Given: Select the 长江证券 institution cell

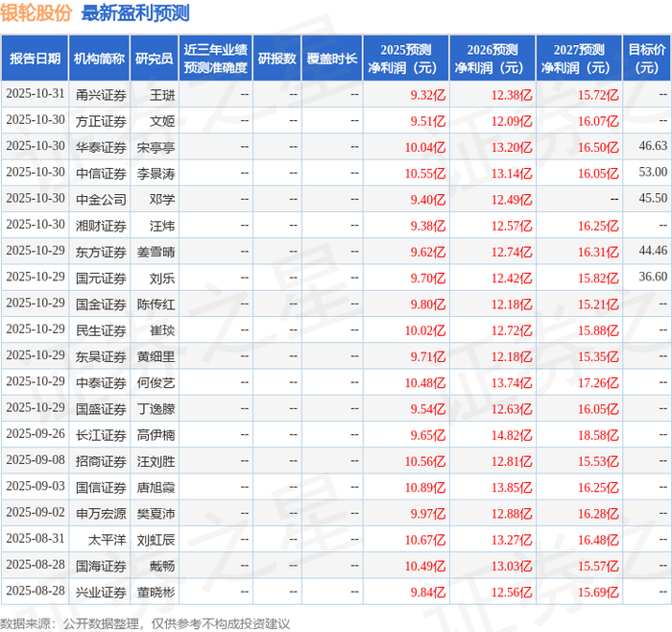Looking at the screenshot, I should [101, 435].
